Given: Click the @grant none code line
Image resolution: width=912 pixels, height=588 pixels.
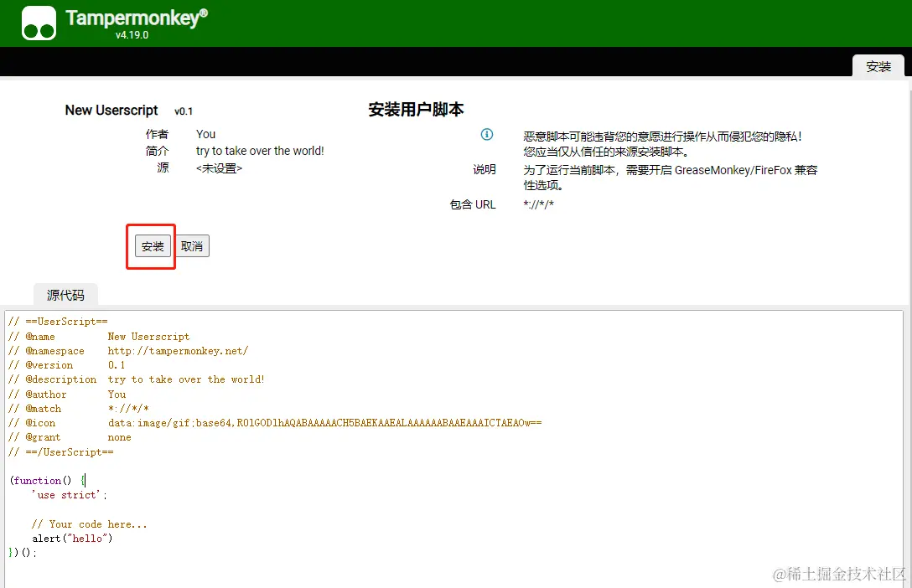Looking at the screenshot, I should pyautogui.click(x=70, y=437).
